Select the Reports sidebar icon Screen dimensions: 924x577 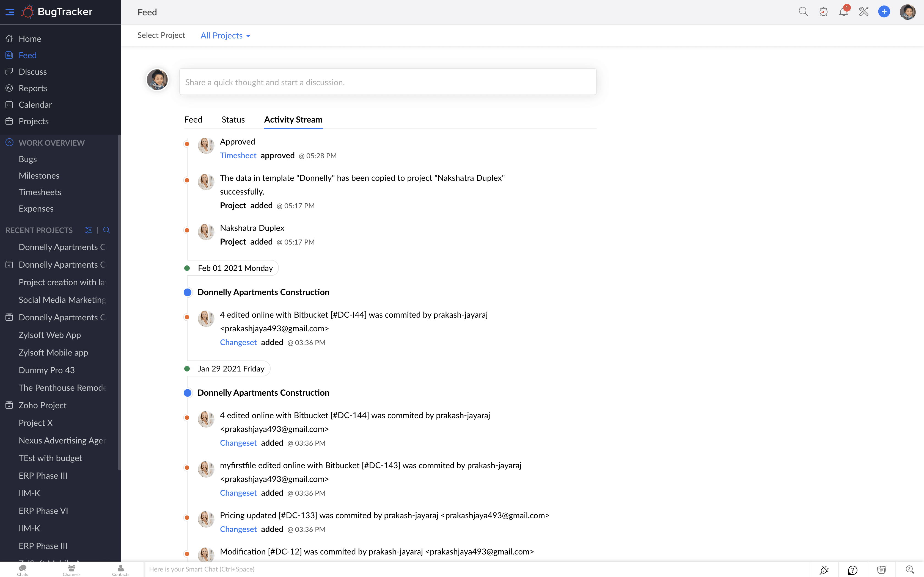(10, 88)
